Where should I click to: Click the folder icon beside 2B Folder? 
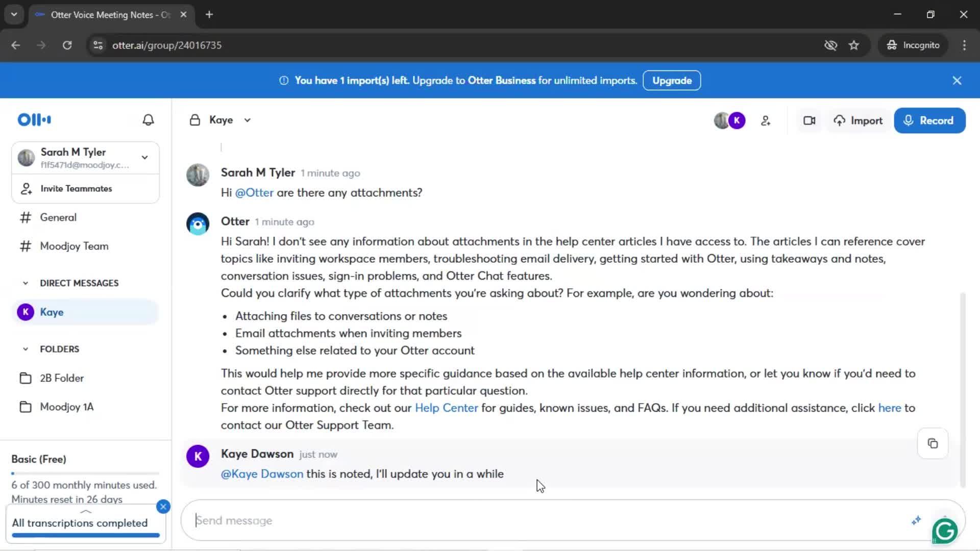26,378
